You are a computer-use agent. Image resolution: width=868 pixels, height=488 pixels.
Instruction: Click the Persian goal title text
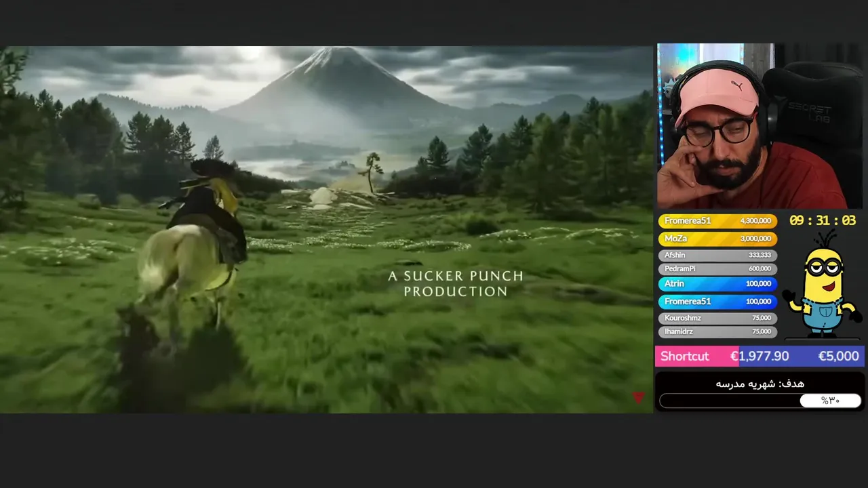[760, 384]
